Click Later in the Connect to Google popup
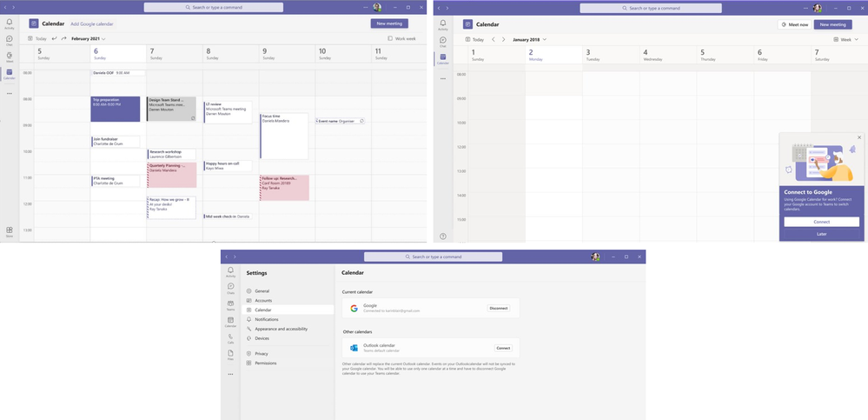The image size is (868, 420). point(821,234)
